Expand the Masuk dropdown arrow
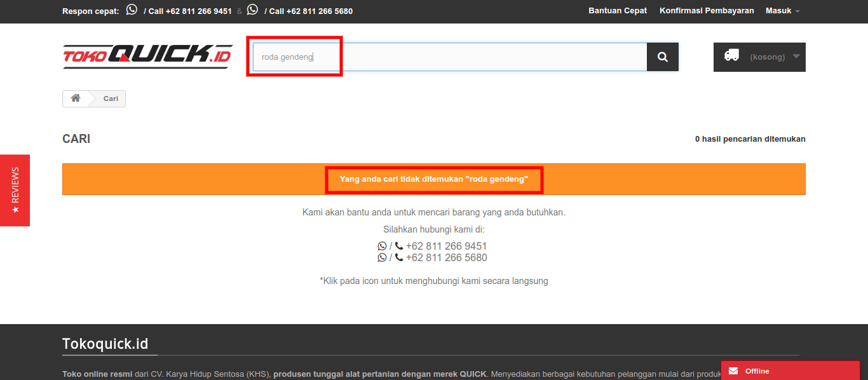This screenshot has width=868, height=380. click(797, 11)
